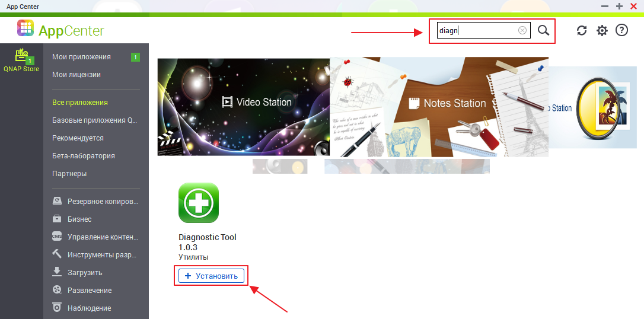
Task: Click the AppCenter logo icon
Action: click(25, 28)
